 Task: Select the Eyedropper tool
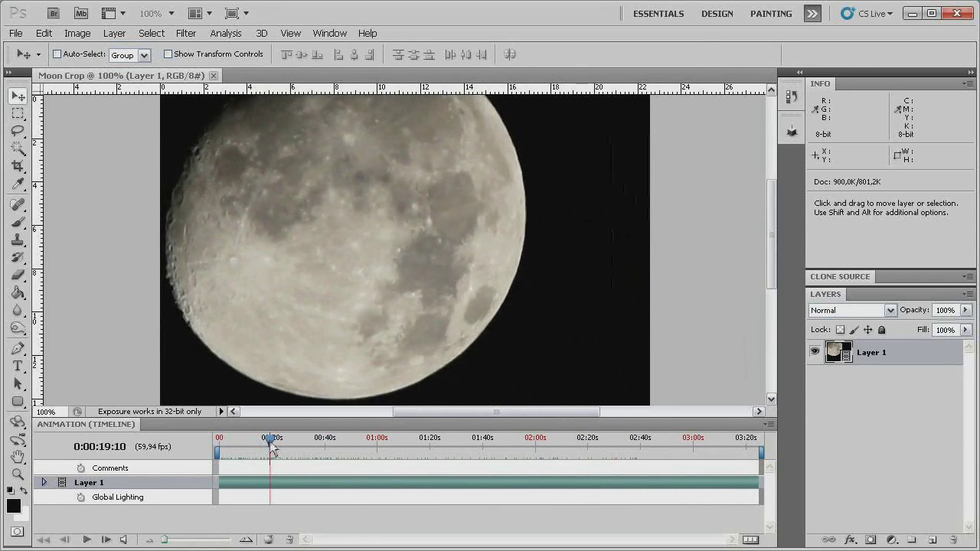click(18, 184)
